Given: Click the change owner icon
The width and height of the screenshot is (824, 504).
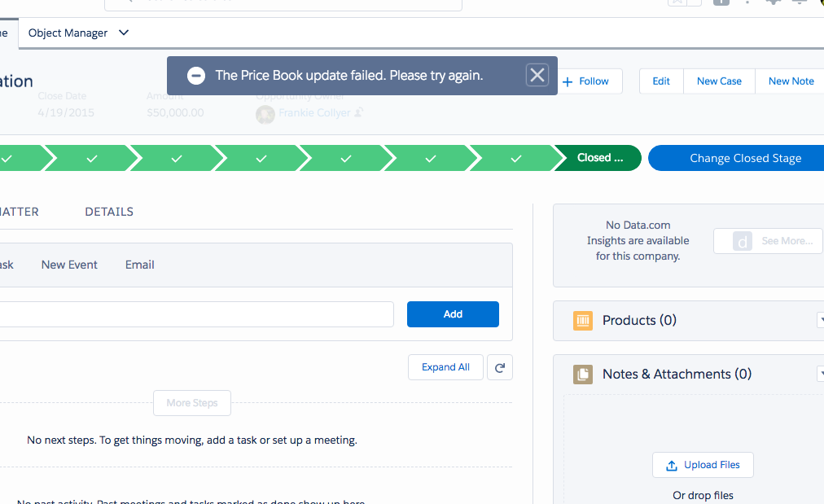Looking at the screenshot, I should (358, 112).
